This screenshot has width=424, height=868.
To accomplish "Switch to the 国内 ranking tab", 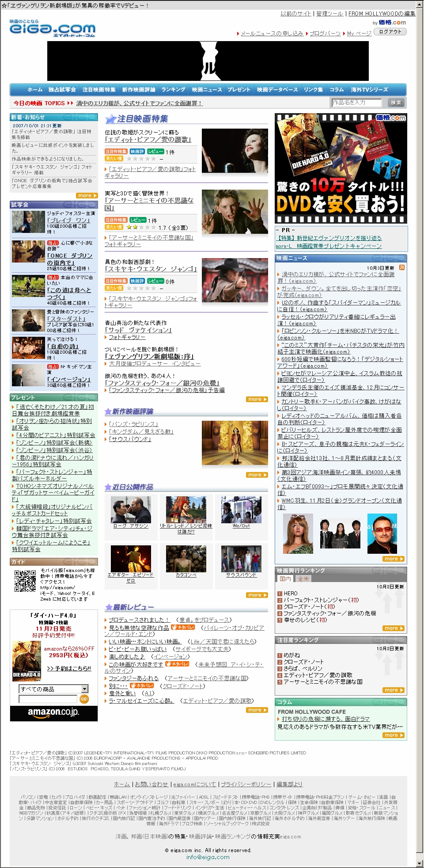I will pos(285,579).
